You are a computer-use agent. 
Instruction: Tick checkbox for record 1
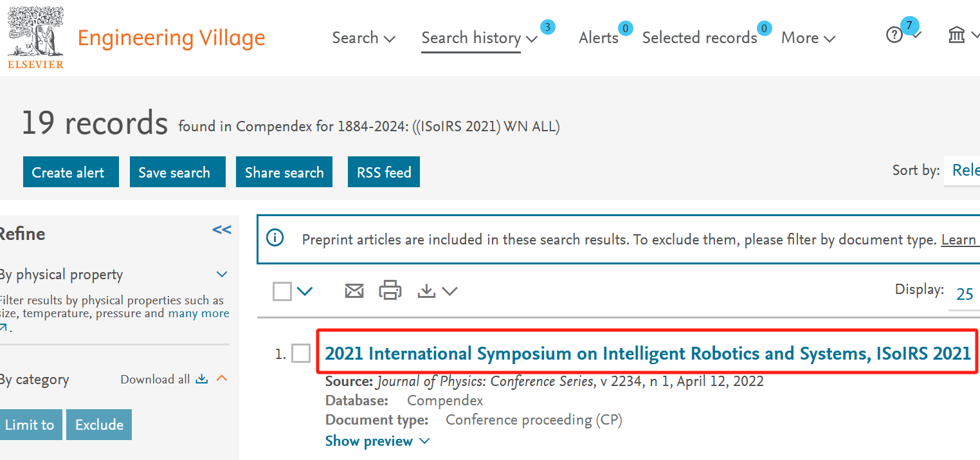pyautogui.click(x=301, y=353)
